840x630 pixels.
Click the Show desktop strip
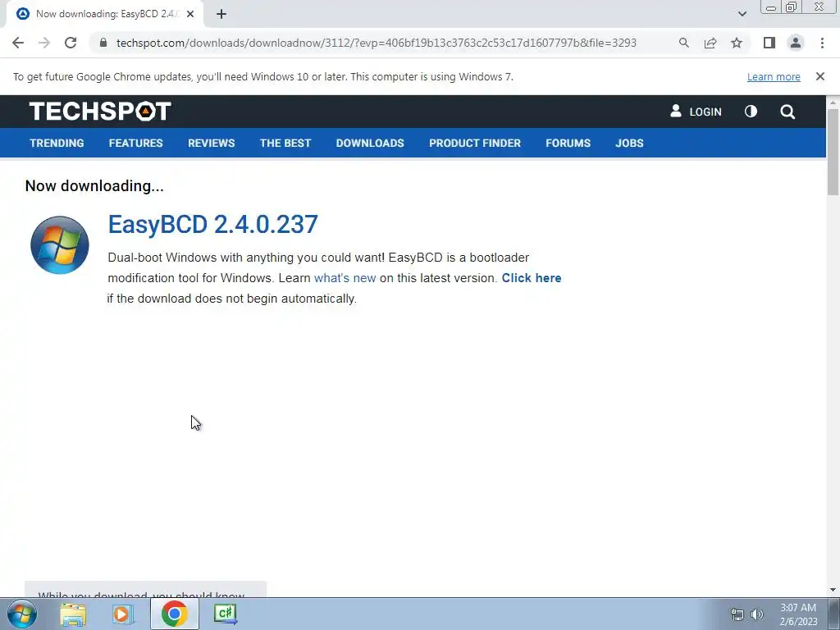pyautogui.click(x=834, y=614)
